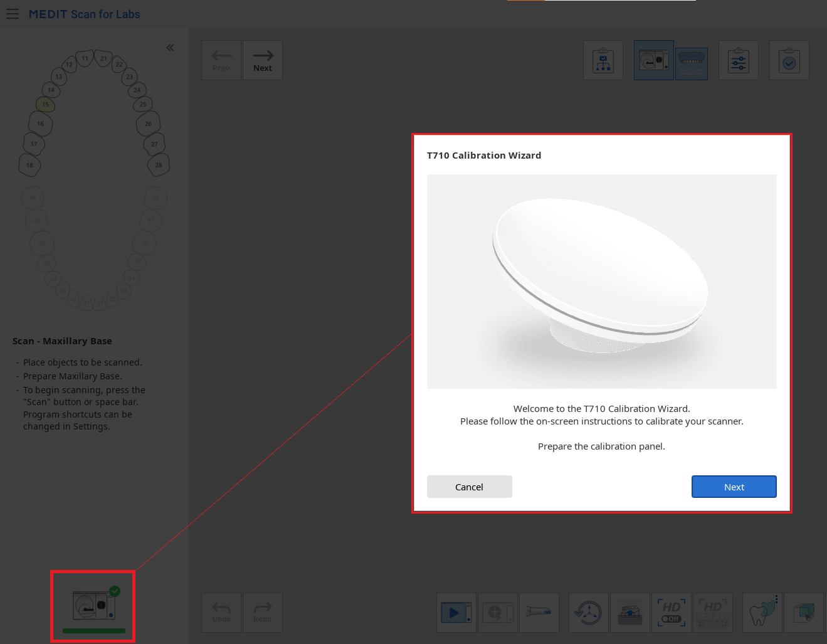Viewport: 827px width, 644px height.
Task: Select the tooth area selection tool
Action: coord(762,613)
